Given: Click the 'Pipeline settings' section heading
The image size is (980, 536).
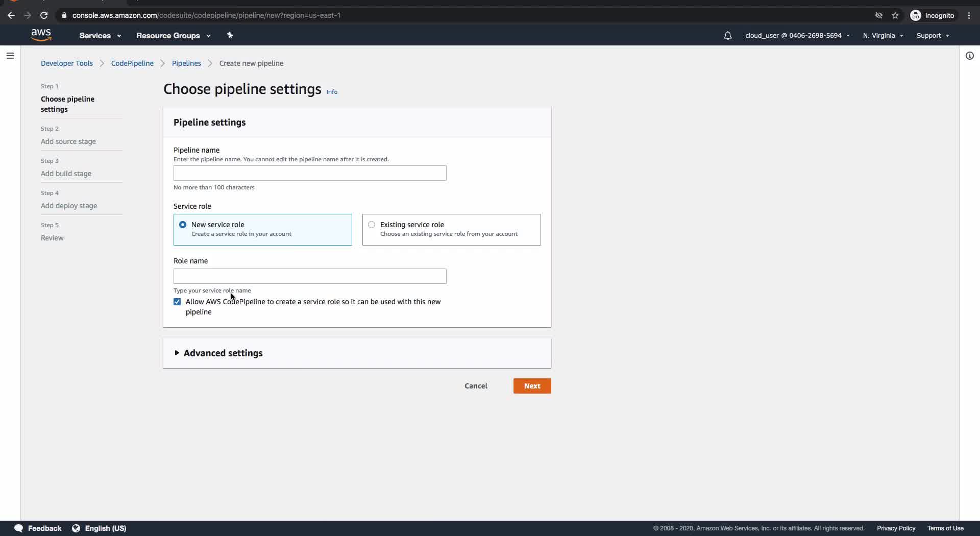Looking at the screenshot, I should click(x=209, y=123).
